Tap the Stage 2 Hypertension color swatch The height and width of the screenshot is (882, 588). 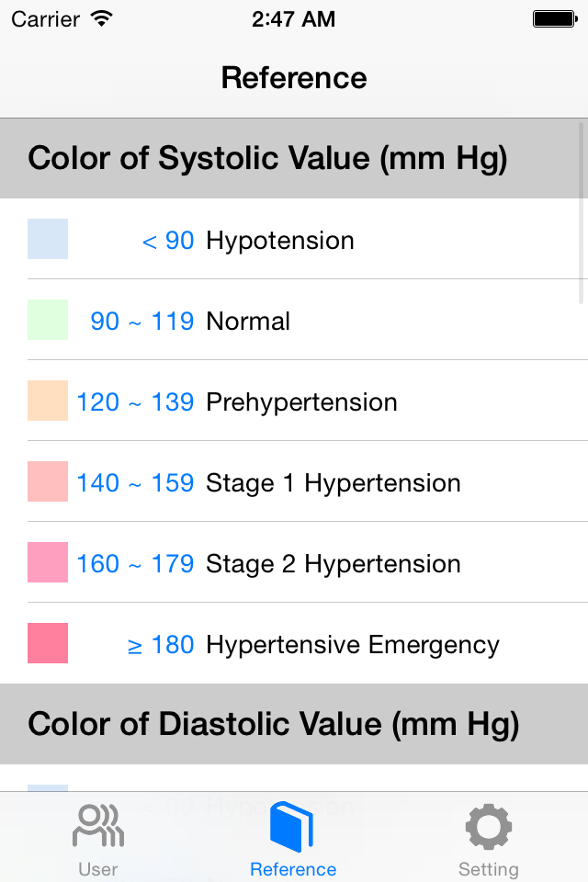(x=48, y=562)
